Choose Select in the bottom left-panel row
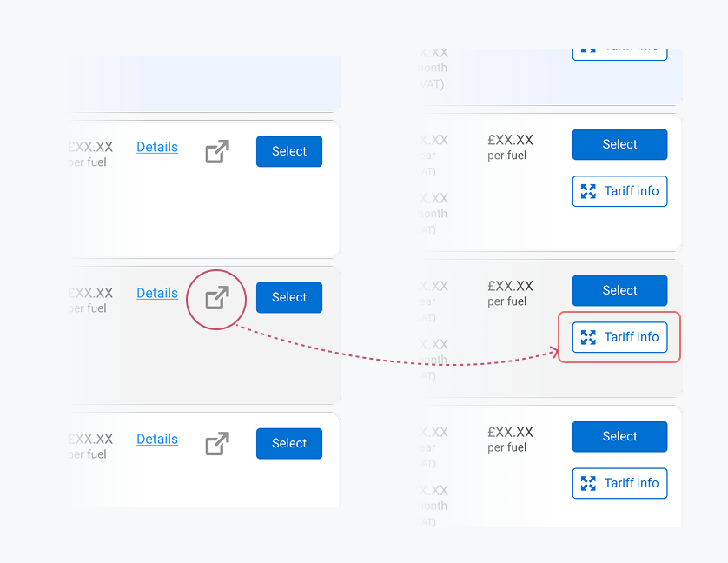Image resolution: width=728 pixels, height=563 pixels. 289,444
